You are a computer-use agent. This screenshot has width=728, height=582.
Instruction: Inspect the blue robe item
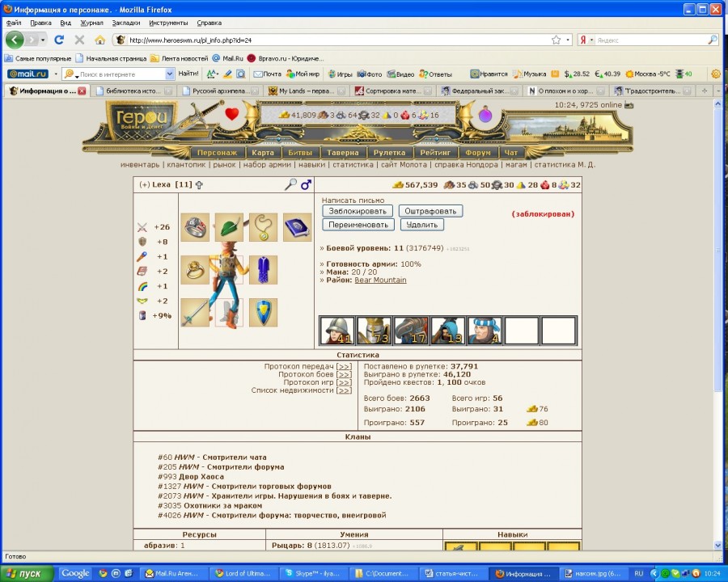(x=263, y=270)
